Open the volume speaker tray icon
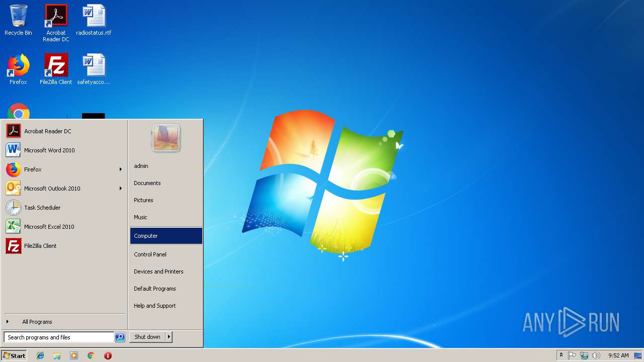The image size is (644, 362). click(596, 355)
